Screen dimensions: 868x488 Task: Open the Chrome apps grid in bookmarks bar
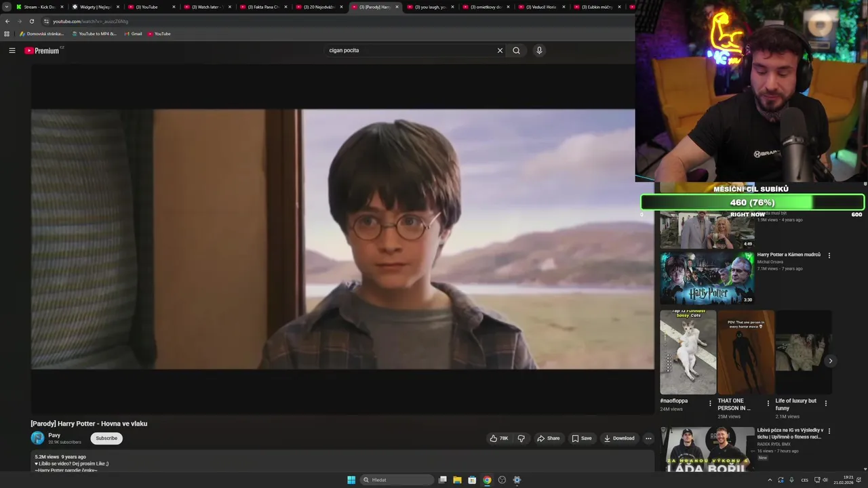point(7,34)
